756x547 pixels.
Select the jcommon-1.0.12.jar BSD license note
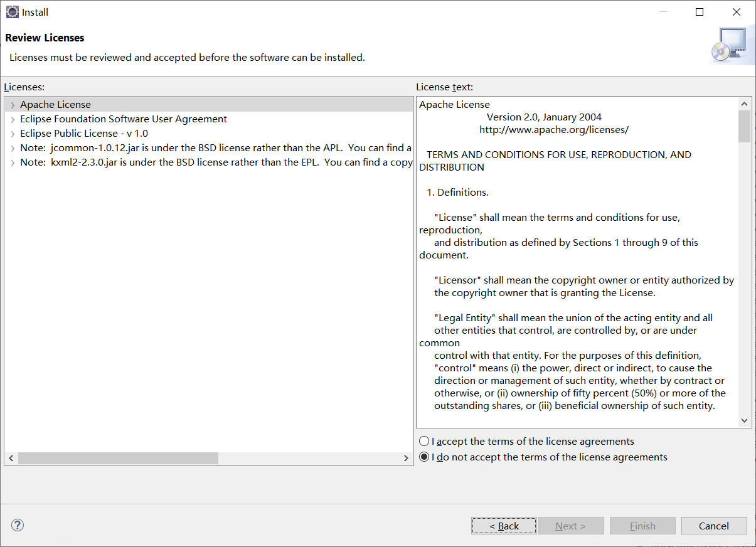click(216, 148)
